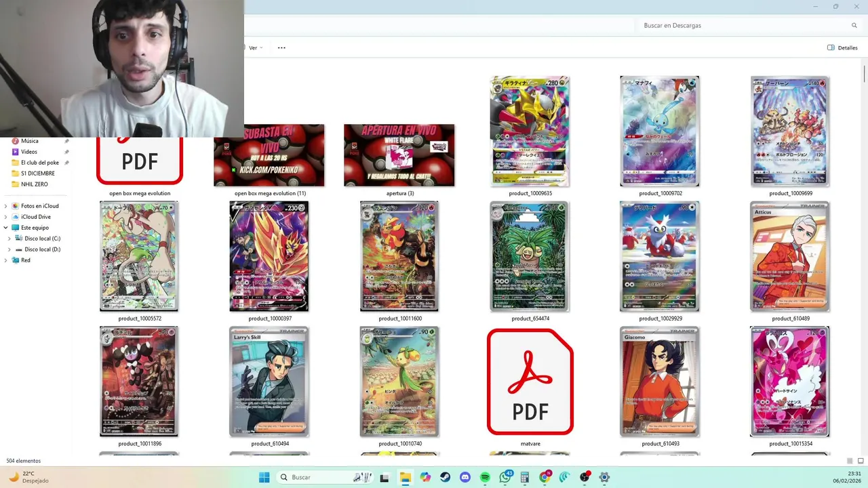Image resolution: width=868 pixels, height=488 pixels.
Task: Expand iCloud Drive tree node
Action: [6, 217]
